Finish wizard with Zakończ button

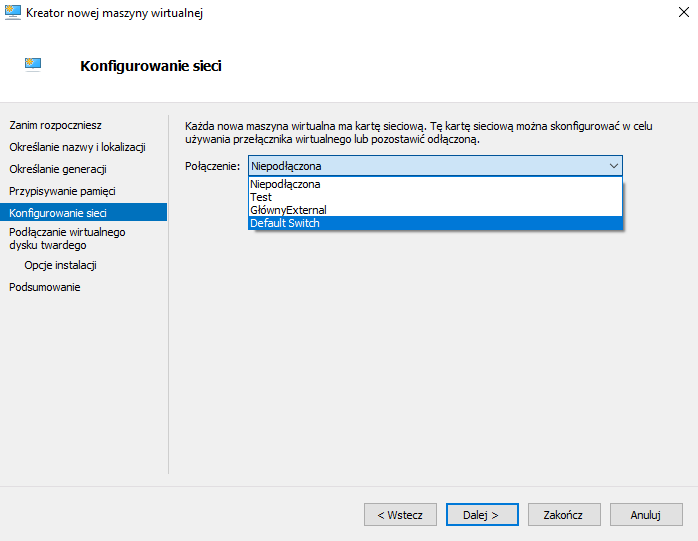pyautogui.click(x=564, y=515)
